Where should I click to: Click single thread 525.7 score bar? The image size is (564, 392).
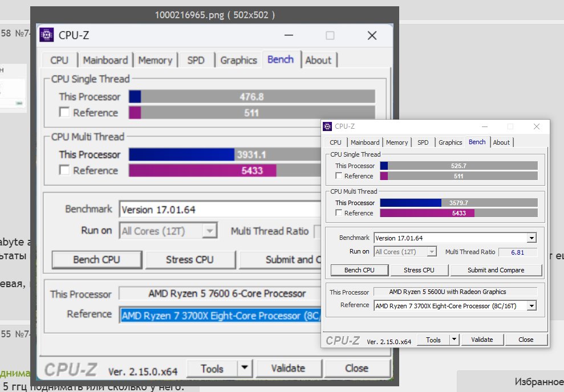pos(458,166)
